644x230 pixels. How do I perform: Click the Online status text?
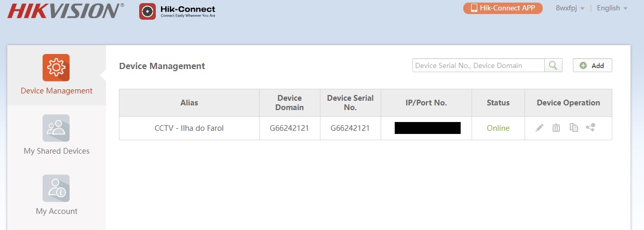(x=498, y=128)
